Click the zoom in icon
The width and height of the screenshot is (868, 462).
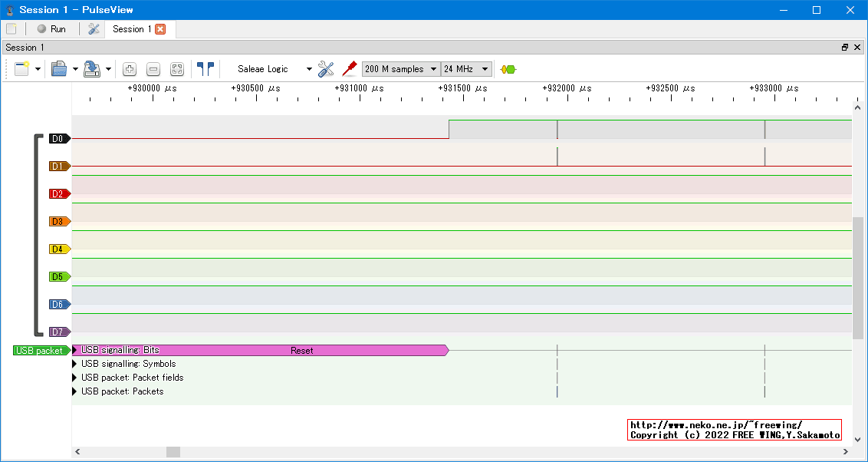130,69
